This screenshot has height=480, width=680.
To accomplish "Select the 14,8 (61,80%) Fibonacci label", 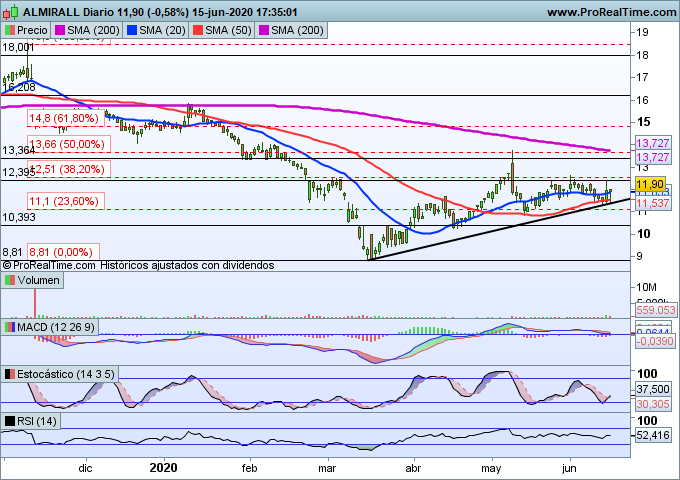I will 65,118.
